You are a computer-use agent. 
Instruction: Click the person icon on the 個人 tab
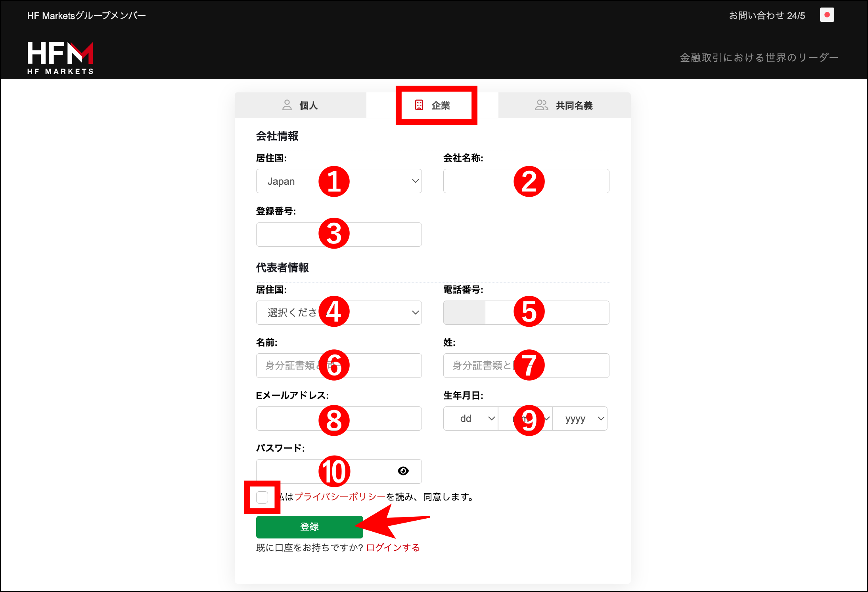[287, 105]
